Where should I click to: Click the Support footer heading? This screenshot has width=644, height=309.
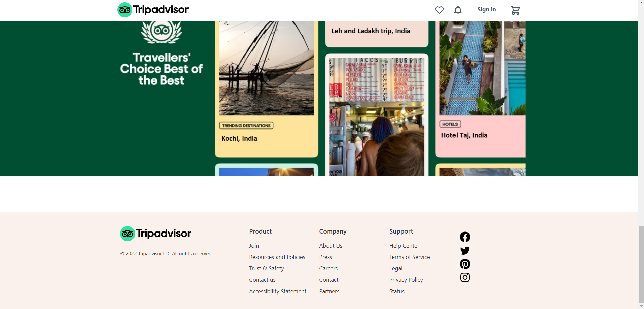tap(401, 231)
